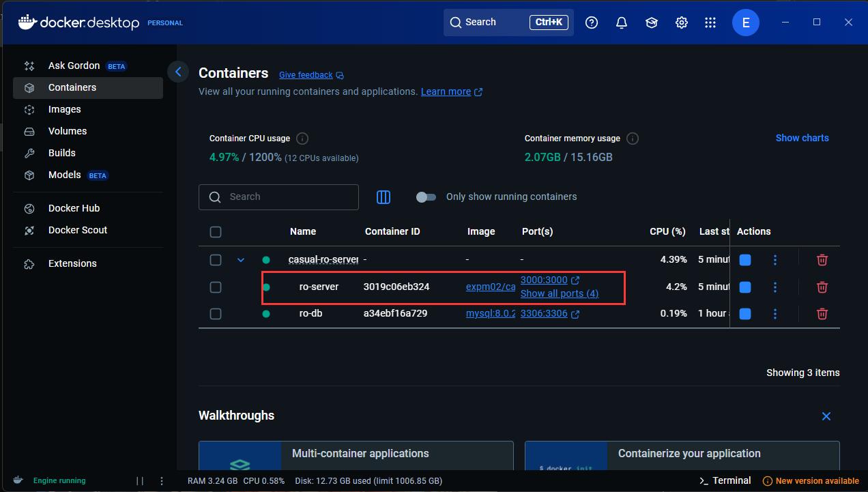Open Containerize your application walkthrough
Viewport: 868px width, 492px height.
[682, 456]
